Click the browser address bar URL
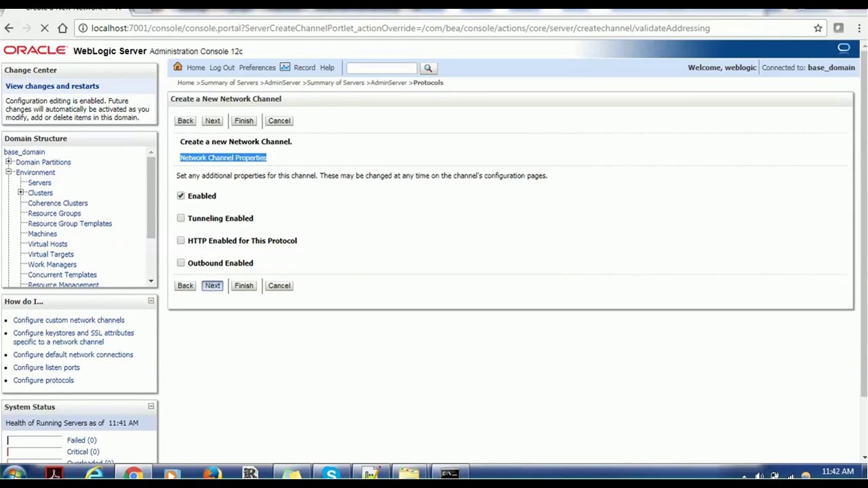Viewport: 868px width, 488px height. (x=400, y=28)
